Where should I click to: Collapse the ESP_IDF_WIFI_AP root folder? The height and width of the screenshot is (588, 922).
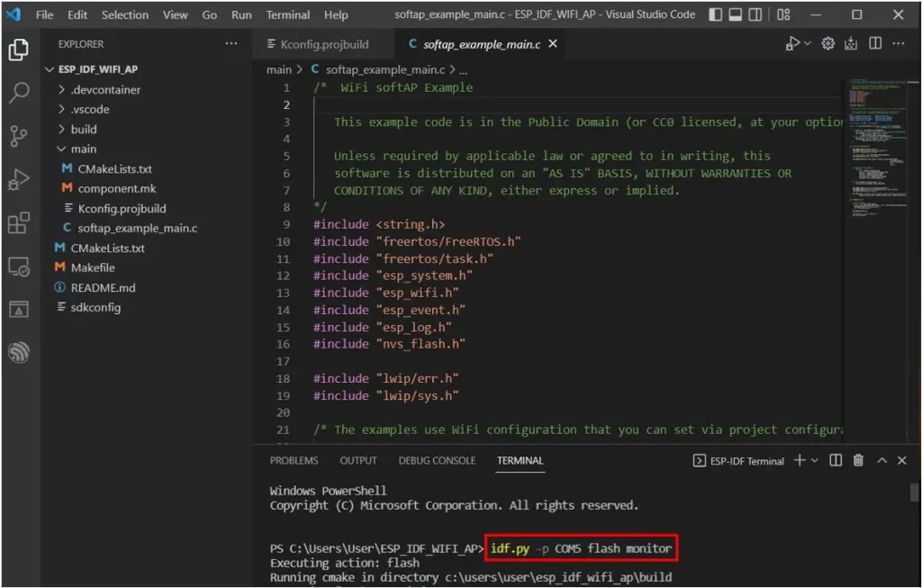click(147, 69)
